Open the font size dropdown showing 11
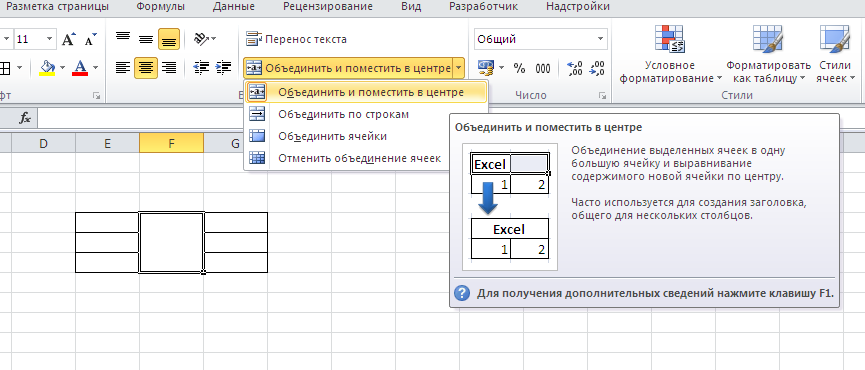The width and height of the screenshot is (865, 370). click(49, 39)
